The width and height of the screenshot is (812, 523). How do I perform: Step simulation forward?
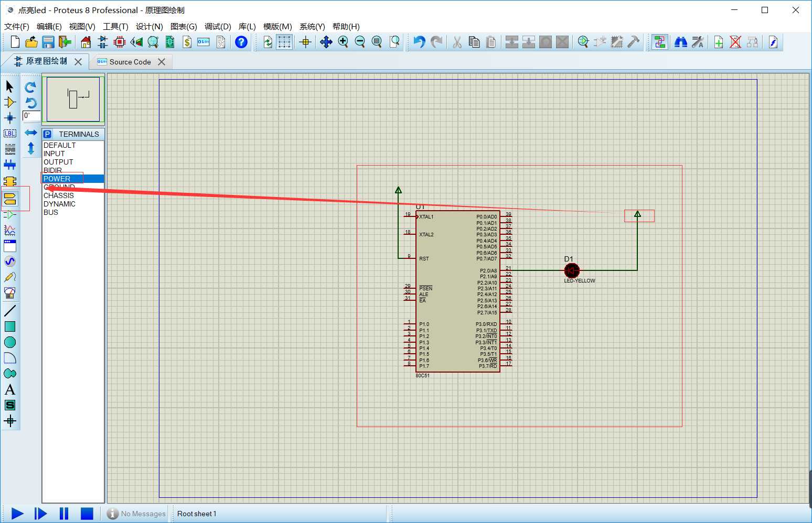click(x=40, y=514)
